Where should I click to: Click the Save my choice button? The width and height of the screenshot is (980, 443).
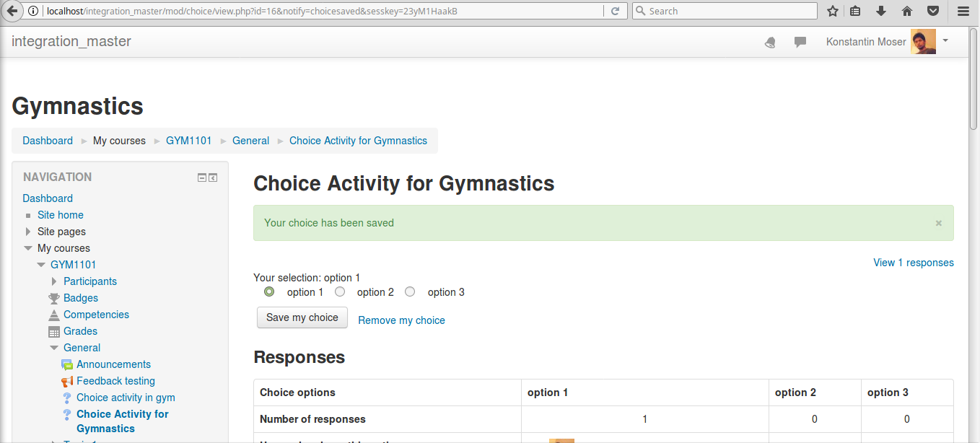(x=302, y=317)
